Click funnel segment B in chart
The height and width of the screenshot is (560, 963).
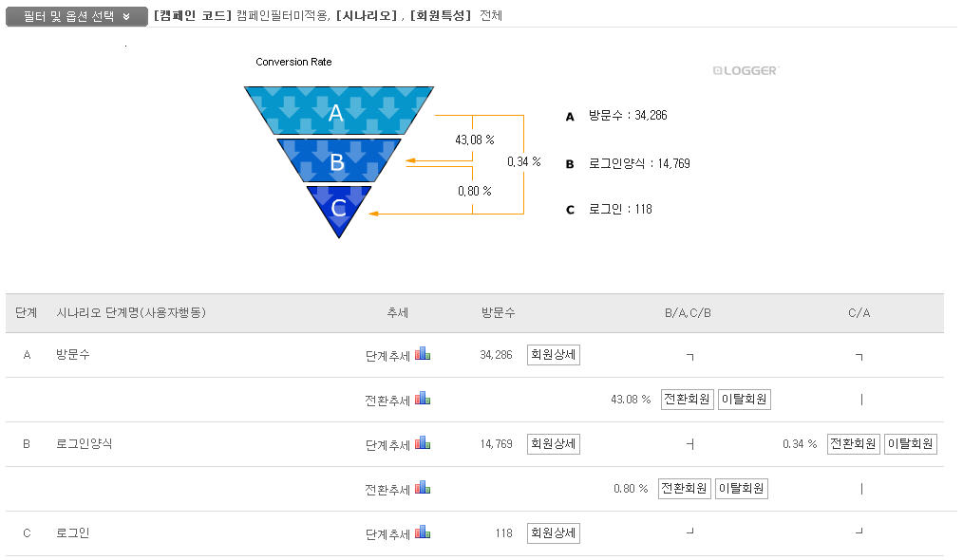(x=337, y=160)
